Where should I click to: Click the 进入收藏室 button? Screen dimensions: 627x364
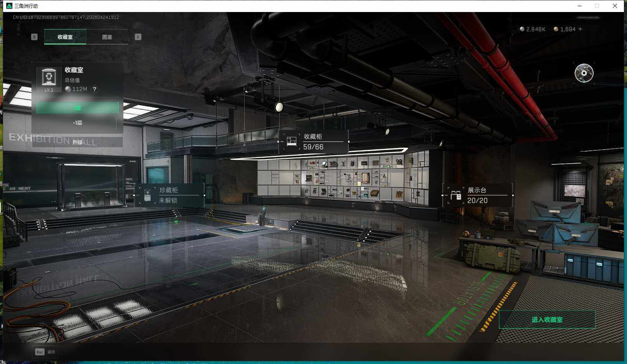click(547, 319)
